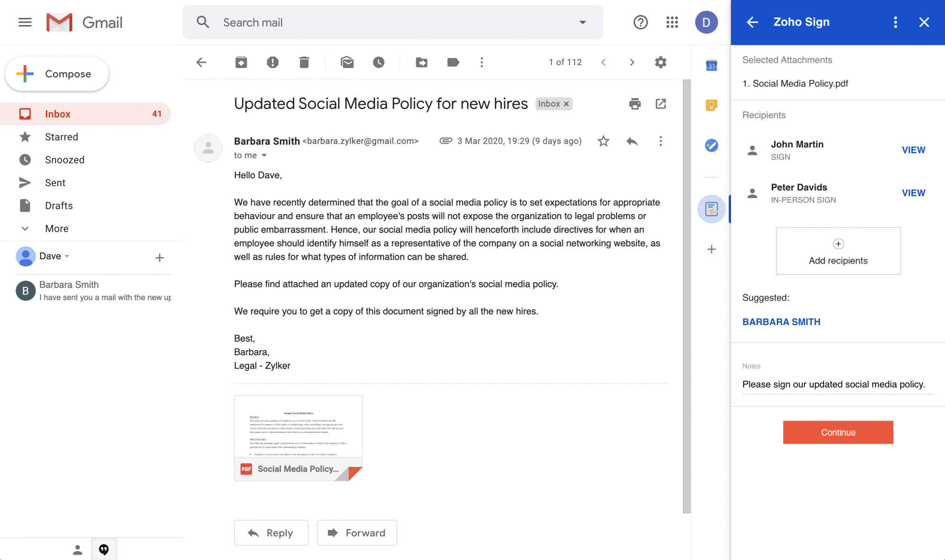Expand search options dropdown arrow
Screen dimensions: 945x560
click(x=583, y=22)
